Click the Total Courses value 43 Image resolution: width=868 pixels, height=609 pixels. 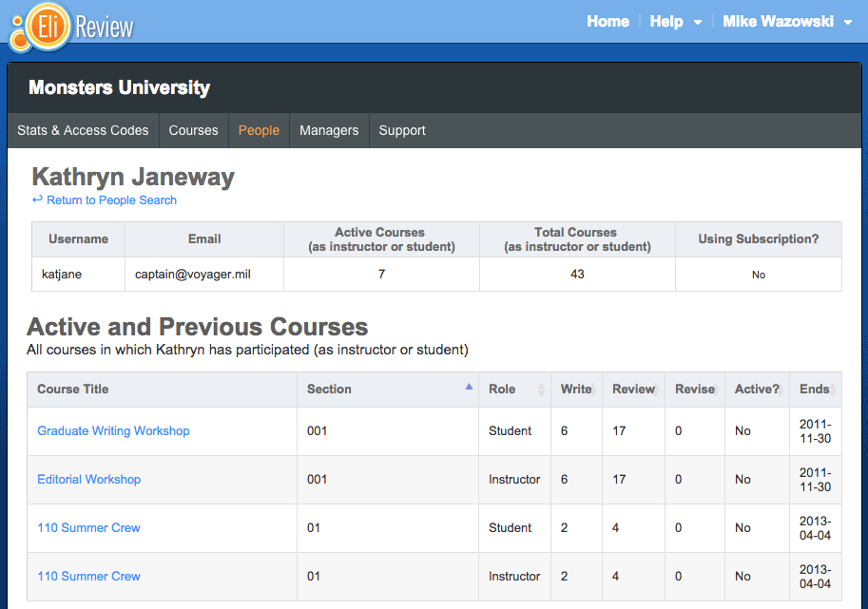coord(577,275)
